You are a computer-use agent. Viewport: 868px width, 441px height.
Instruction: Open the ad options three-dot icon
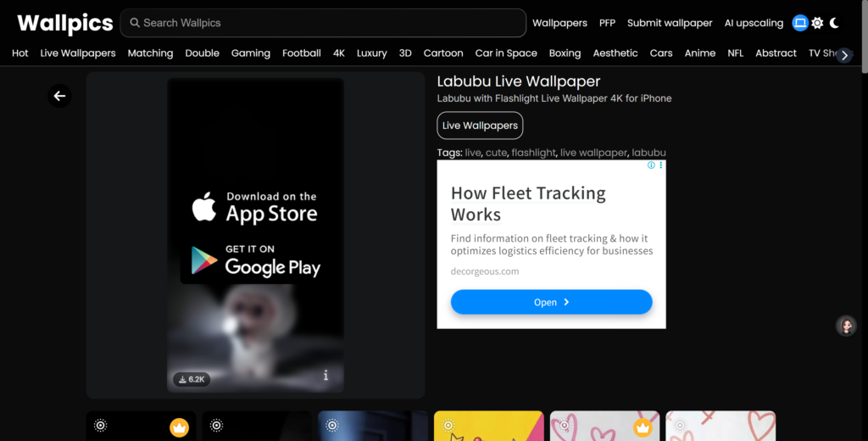660,165
